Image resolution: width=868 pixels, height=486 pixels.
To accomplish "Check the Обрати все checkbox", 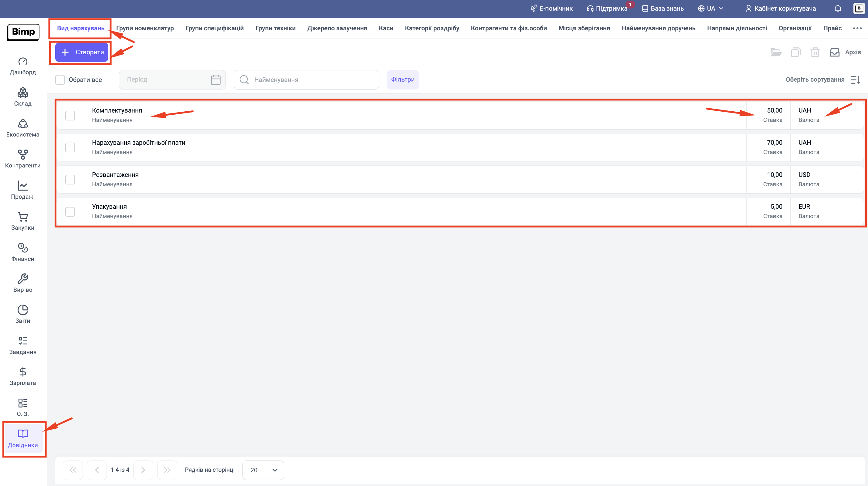I will click(60, 80).
